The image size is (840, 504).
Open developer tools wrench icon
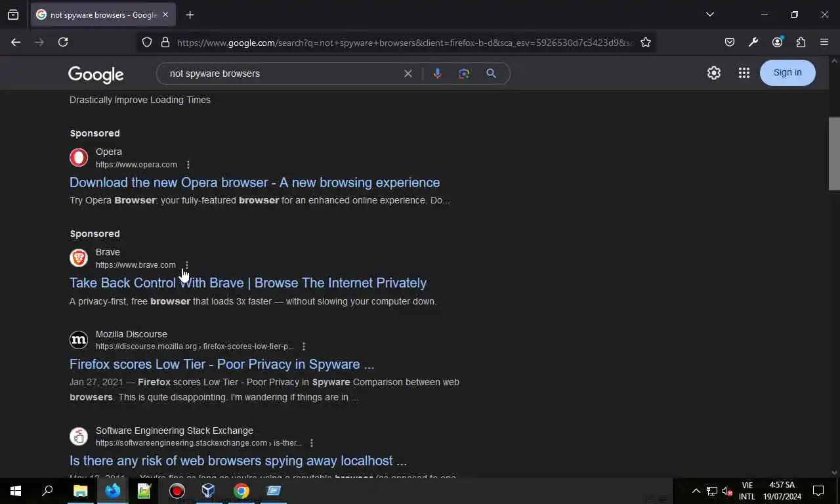click(x=753, y=42)
